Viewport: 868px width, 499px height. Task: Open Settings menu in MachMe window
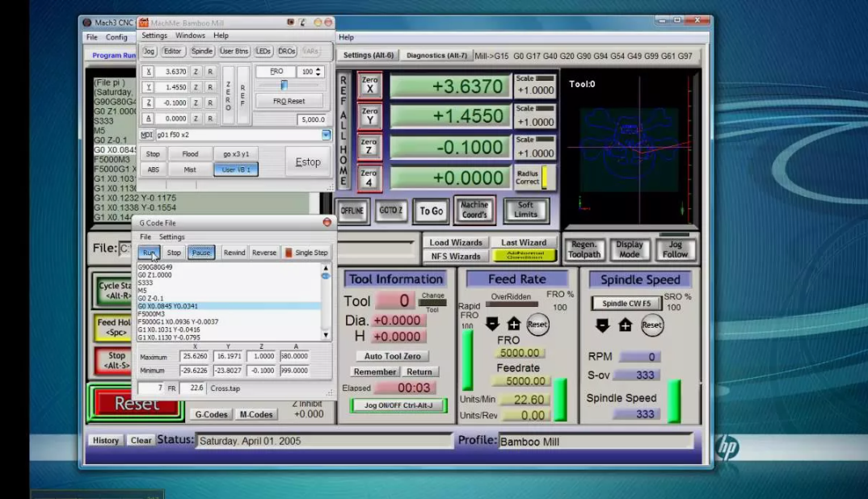tap(154, 36)
